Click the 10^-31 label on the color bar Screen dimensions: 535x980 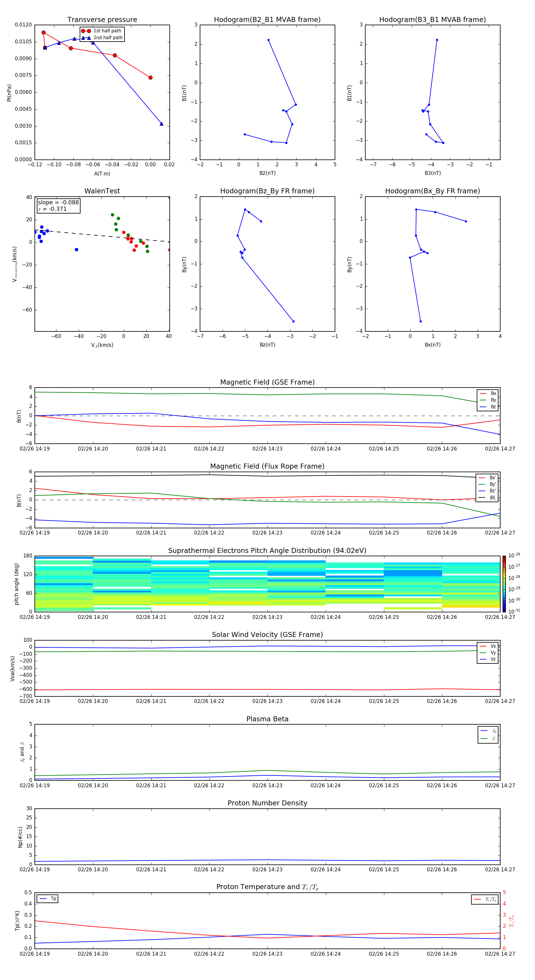pyautogui.click(x=514, y=611)
